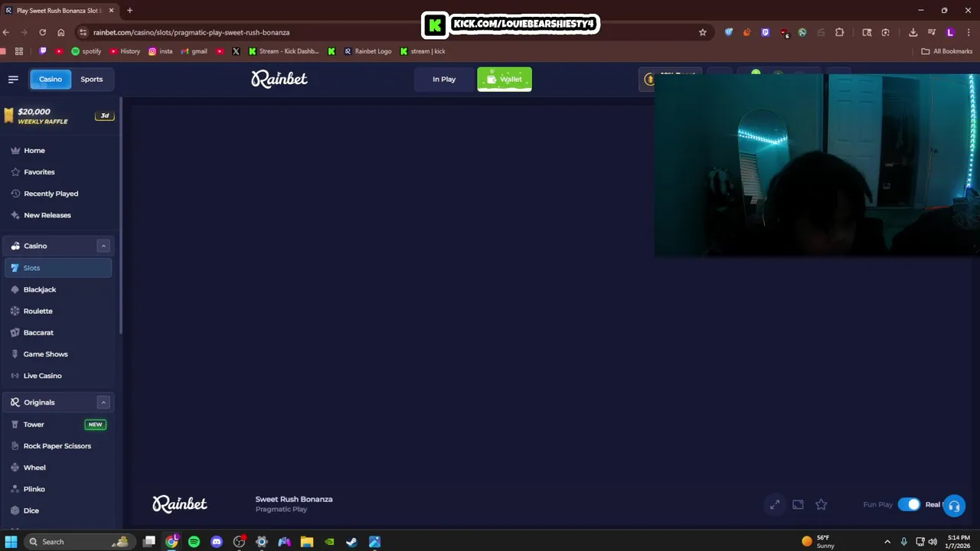Open the hamburger sidebar menu
Image resolution: width=980 pixels, height=551 pixels.
[13, 79]
